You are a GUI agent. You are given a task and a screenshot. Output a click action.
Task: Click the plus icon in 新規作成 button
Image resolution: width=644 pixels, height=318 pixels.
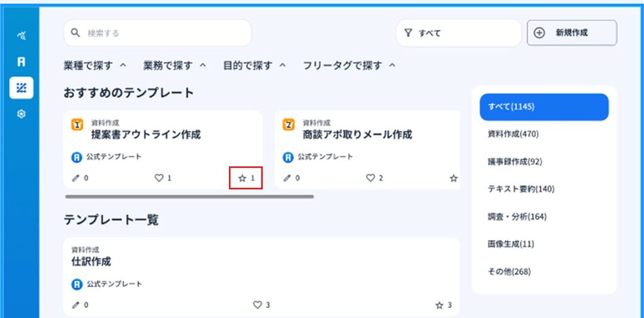coord(539,33)
